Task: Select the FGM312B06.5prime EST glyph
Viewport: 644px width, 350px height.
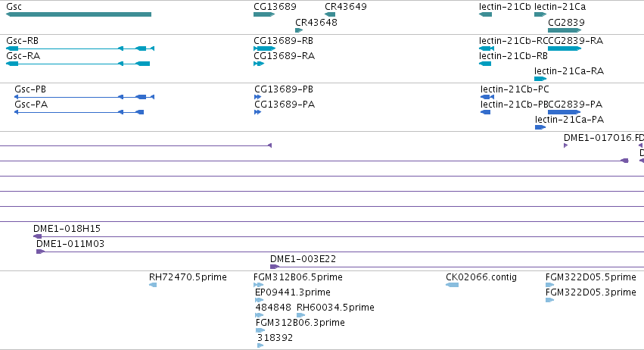Action: tap(258, 285)
